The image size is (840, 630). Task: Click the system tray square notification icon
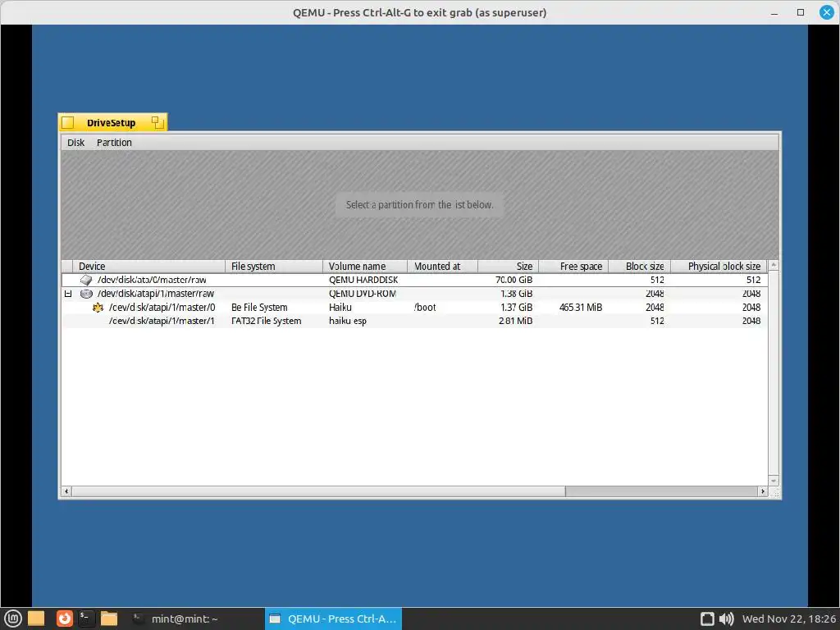(707, 619)
